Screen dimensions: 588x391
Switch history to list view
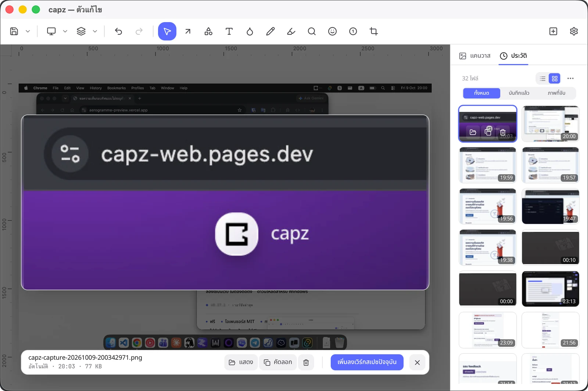tap(542, 78)
